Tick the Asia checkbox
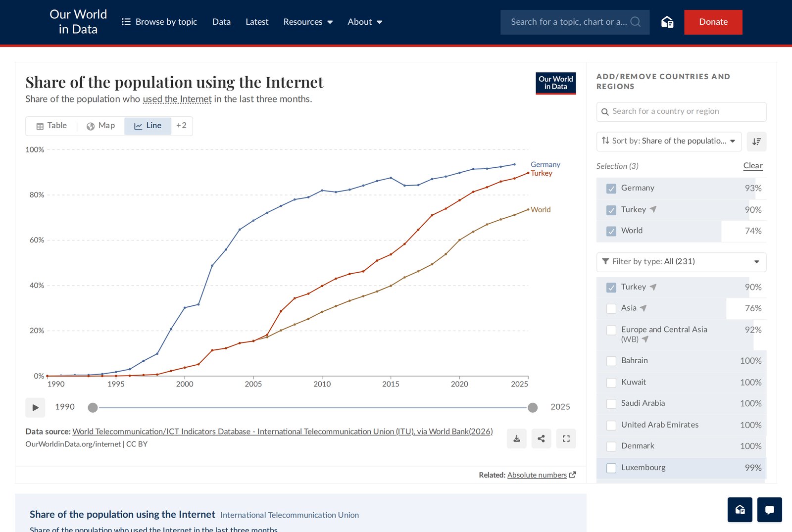Screen dimensions: 792x532 click(x=611, y=309)
